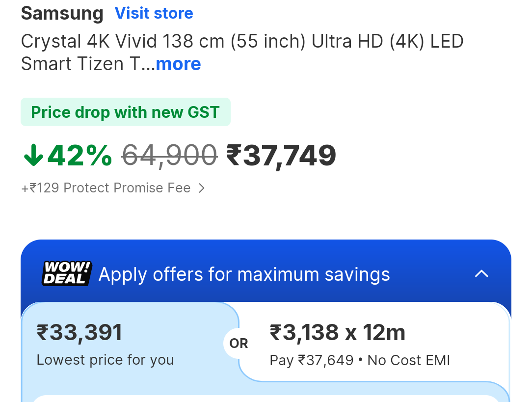Click the Crystal 4K Vivid product title

[242, 42]
